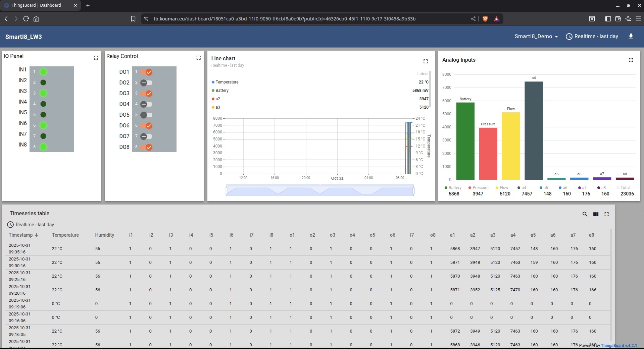Enable the DO2 relay toggle

(x=147, y=82)
